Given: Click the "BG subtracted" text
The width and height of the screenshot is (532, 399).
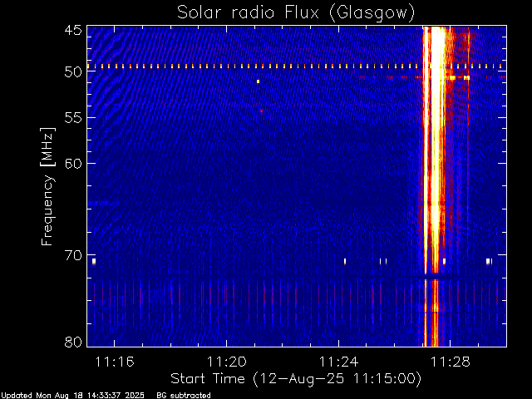Looking at the screenshot, I should coord(184,396).
